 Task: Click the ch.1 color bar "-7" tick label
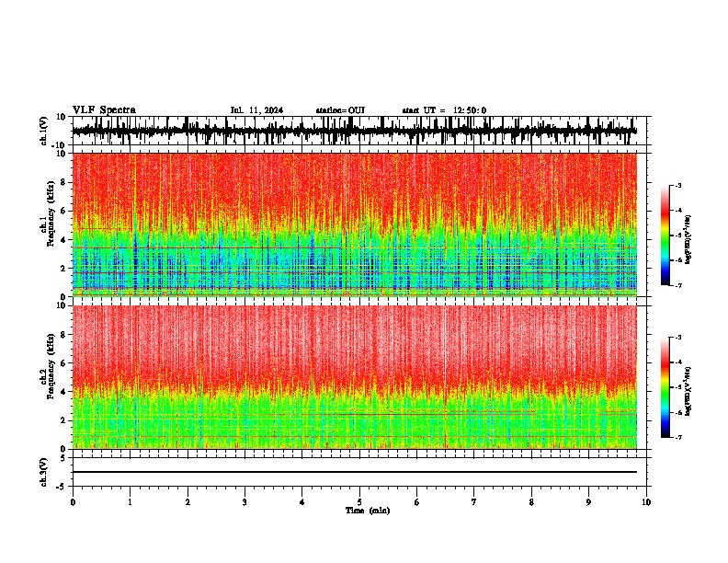point(677,285)
